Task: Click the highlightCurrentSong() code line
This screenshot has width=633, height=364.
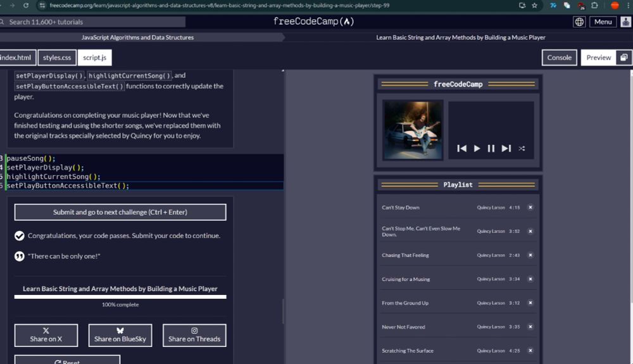Action: pos(53,177)
